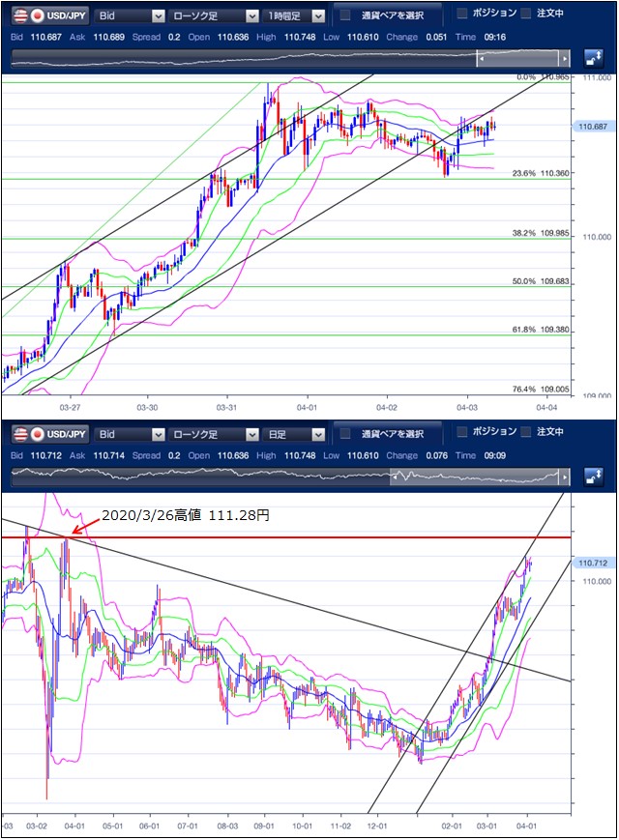The width and height of the screenshot is (619, 840).
Task: Click 通貨ペアを選択 button in bottom chart
Action: point(387,434)
